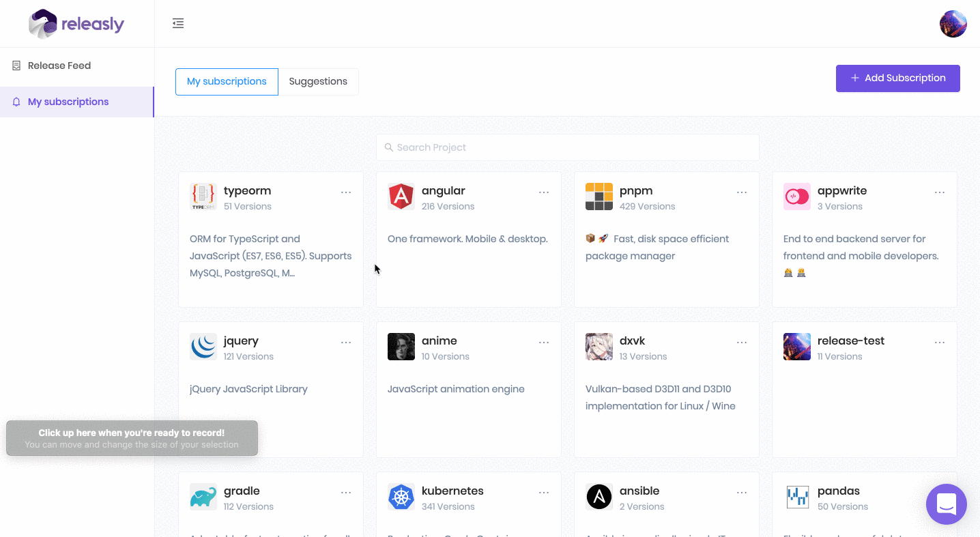Image resolution: width=980 pixels, height=537 pixels.
Task: Click the 'Click up here when you're ready to record' banner
Action: coord(132,438)
